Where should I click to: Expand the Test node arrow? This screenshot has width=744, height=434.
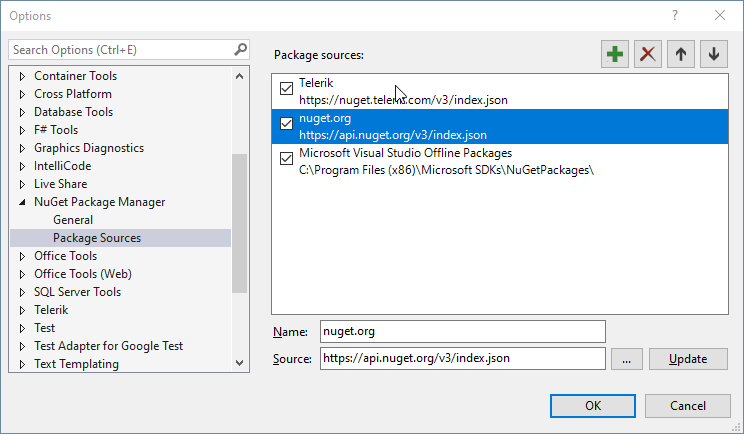[22, 328]
